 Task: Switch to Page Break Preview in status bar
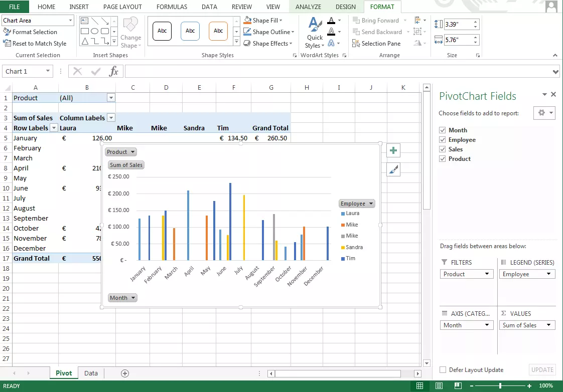(458, 386)
